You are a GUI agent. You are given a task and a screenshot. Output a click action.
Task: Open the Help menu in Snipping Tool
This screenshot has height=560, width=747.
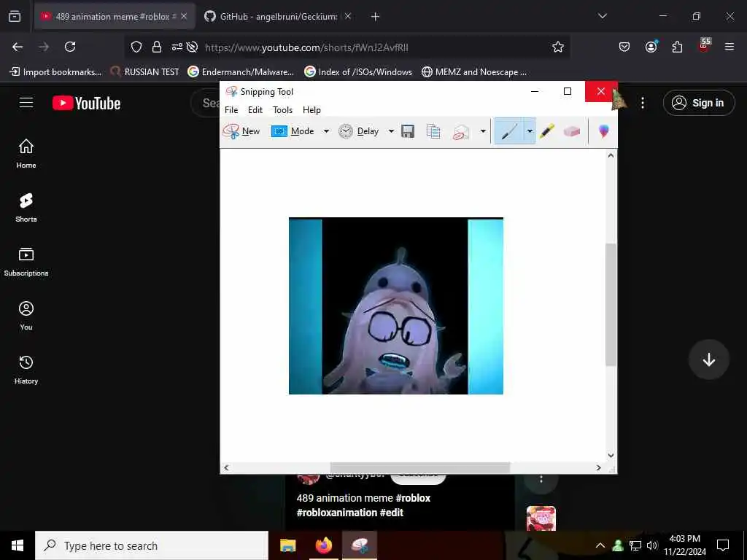pyautogui.click(x=311, y=110)
